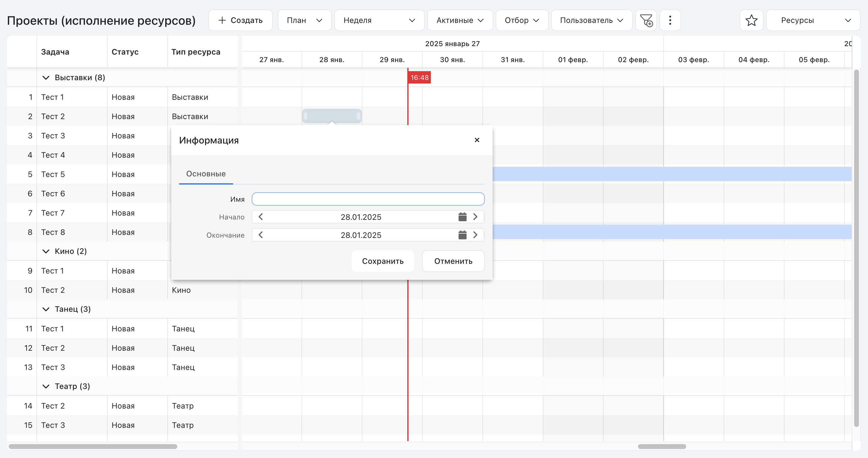868x458 pixels.
Task: Open calendar picker for Начало date
Action: tap(462, 217)
